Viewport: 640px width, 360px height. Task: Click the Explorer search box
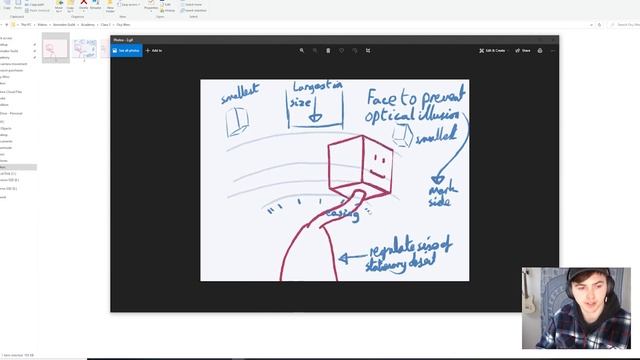click(624, 25)
